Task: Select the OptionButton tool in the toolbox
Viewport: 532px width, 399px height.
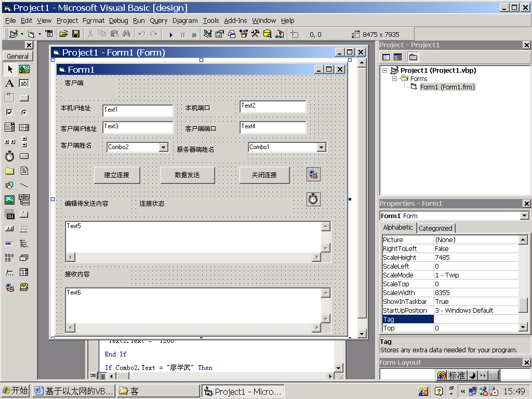Action: tap(24, 112)
